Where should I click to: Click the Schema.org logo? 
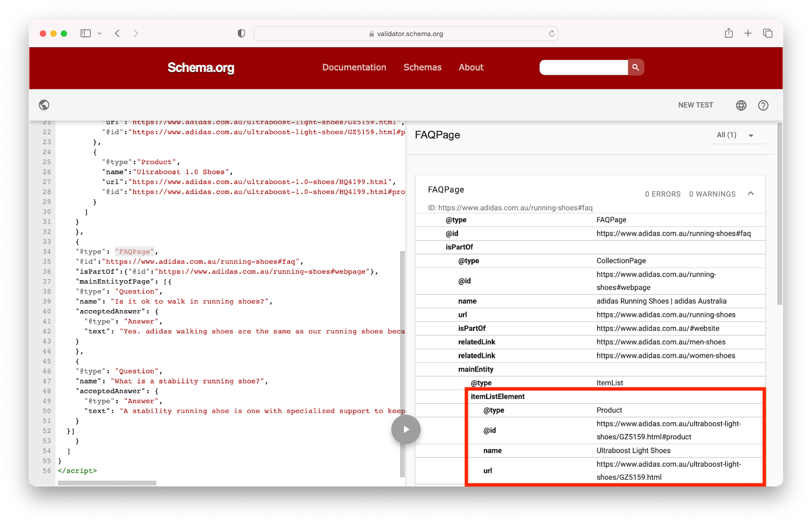click(x=201, y=68)
